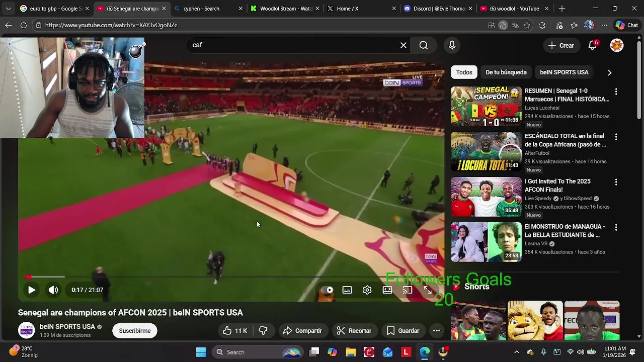Like the video with thumbs up
The height and width of the screenshot is (362, 644).
coord(235,331)
